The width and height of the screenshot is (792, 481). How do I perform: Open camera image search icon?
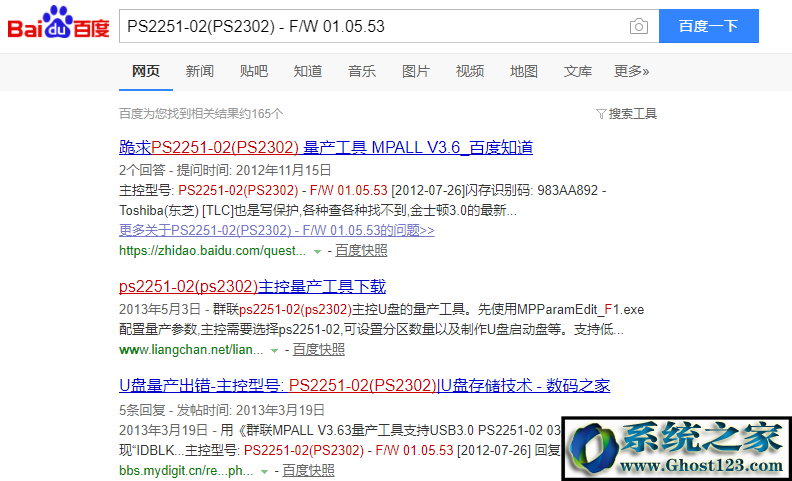point(638,26)
